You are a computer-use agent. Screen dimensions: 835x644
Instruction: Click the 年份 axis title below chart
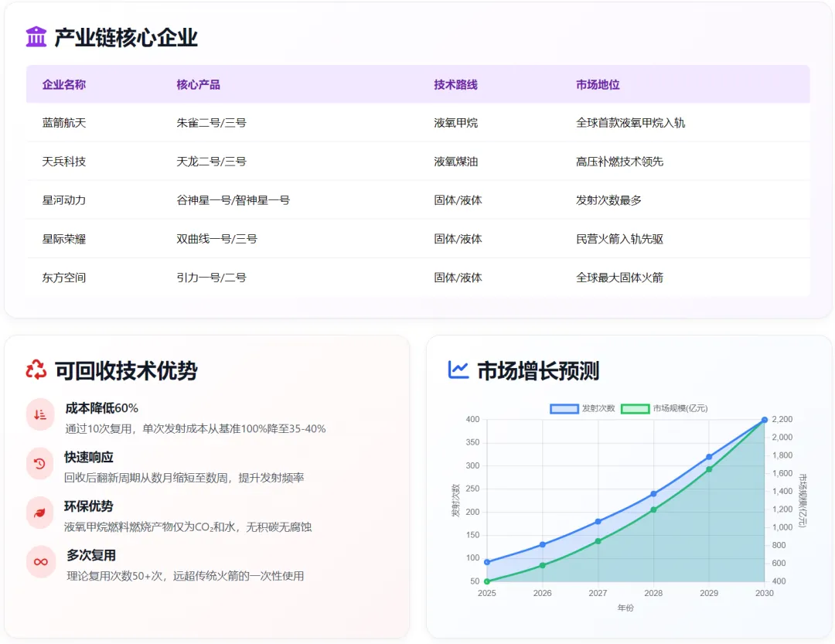(x=625, y=608)
